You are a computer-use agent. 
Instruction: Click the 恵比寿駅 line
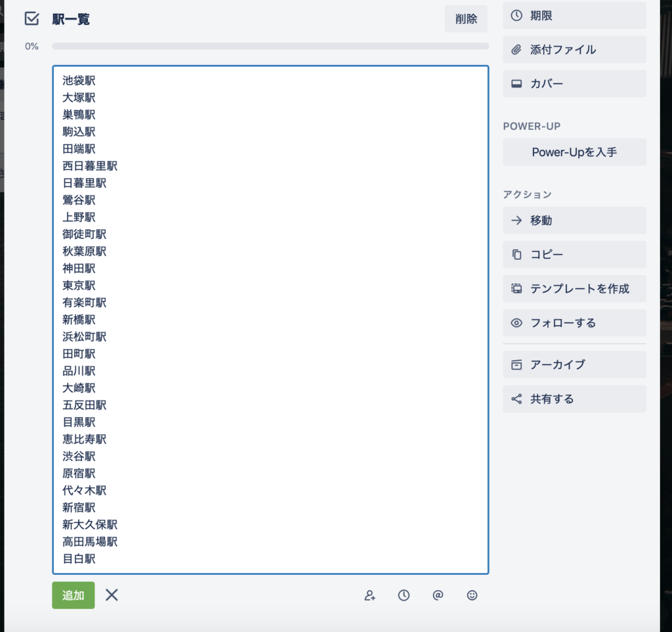click(85, 440)
